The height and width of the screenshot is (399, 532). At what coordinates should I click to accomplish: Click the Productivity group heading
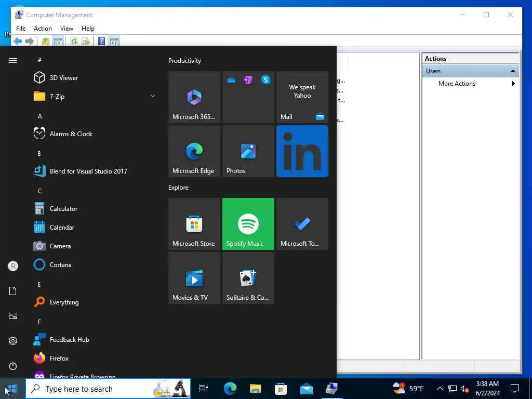click(x=184, y=61)
